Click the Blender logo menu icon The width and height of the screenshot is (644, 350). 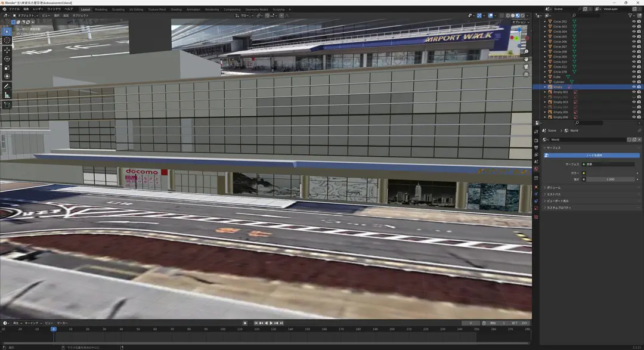coord(5,9)
